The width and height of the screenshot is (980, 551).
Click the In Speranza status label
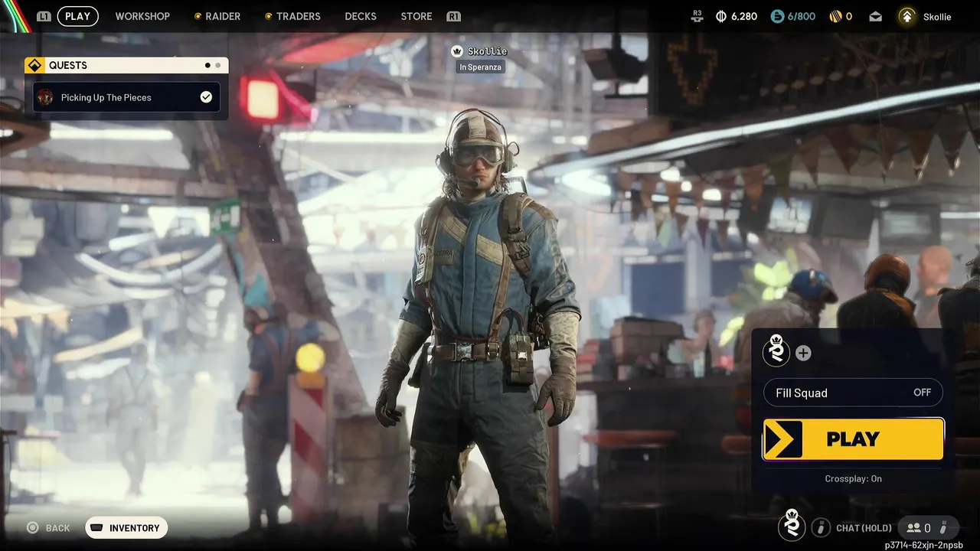(x=481, y=67)
